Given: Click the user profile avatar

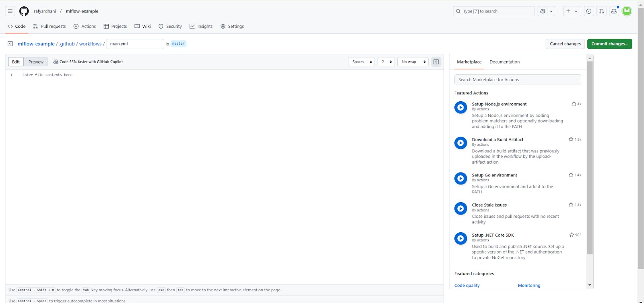Looking at the screenshot, I should [x=627, y=11].
